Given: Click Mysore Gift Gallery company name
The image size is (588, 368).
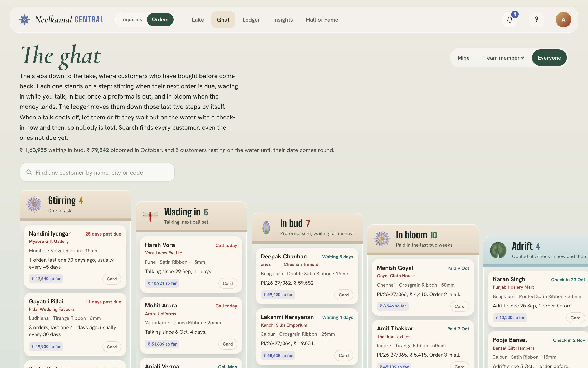Looking at the screenshot, I should pyautogui.click(x=49, y=241).
